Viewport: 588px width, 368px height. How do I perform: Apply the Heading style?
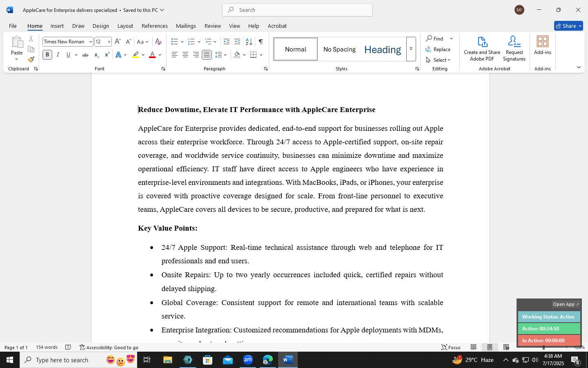point(383,49)
